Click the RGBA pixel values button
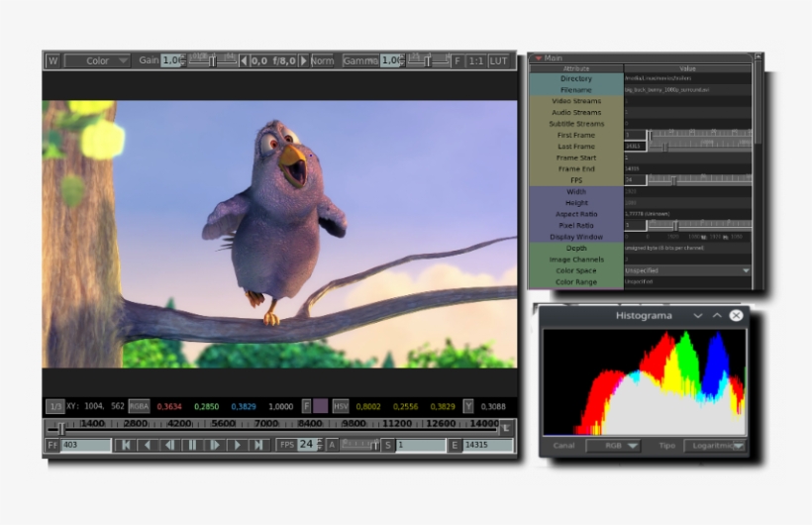This screenshot has width=812, height=525. click(x=139, y=406)
